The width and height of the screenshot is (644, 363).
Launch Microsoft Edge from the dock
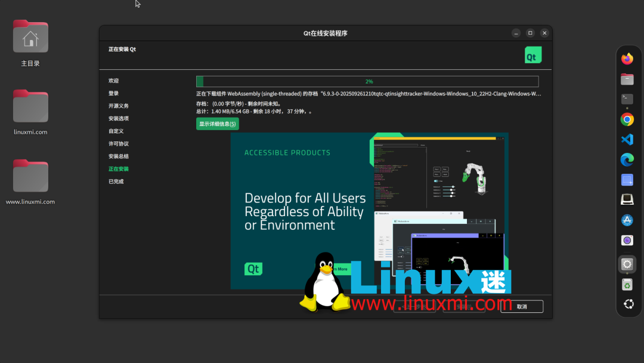coord(628,159)
